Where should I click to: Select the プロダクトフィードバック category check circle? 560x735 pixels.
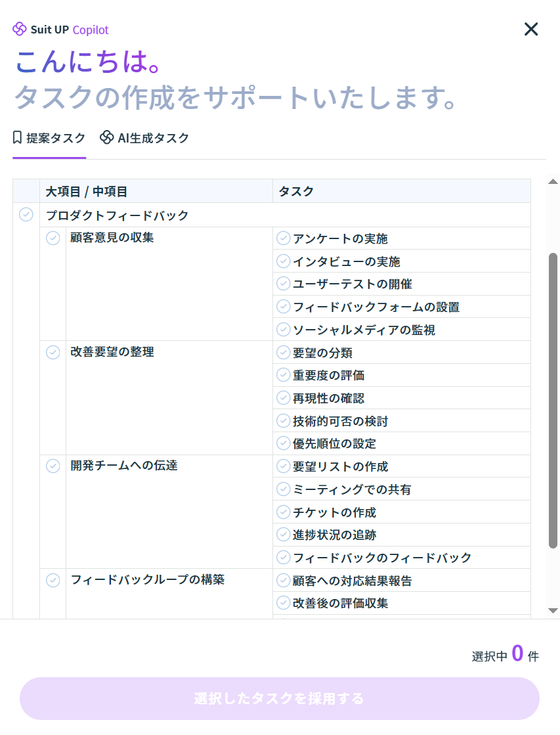(x=26, y=214)
